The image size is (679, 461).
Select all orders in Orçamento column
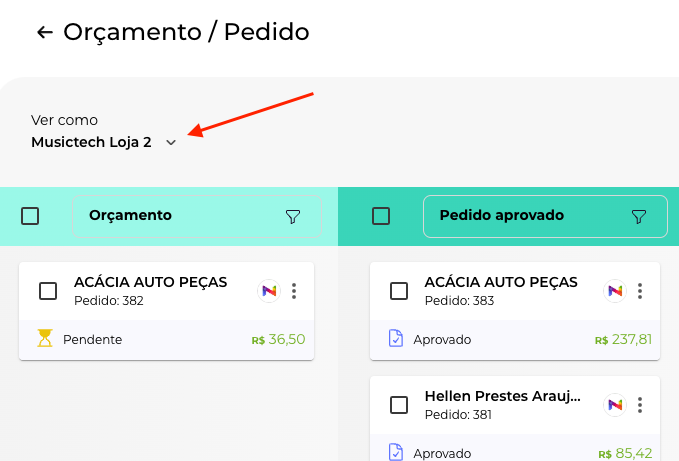pos(30,216)
